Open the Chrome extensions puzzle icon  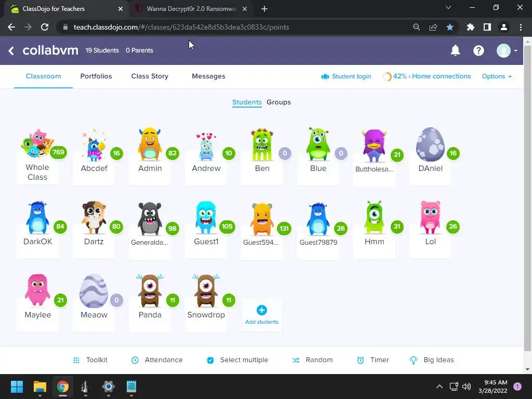click(x=471, y=27)
